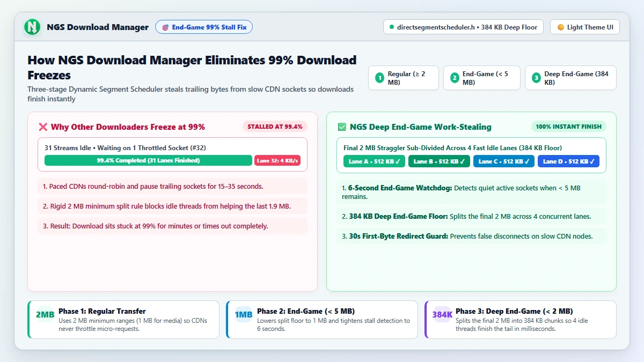Click the Lowers split floor to 1 MB description
Viewport: 644px width, 362px height.
[x=333, y=324]
